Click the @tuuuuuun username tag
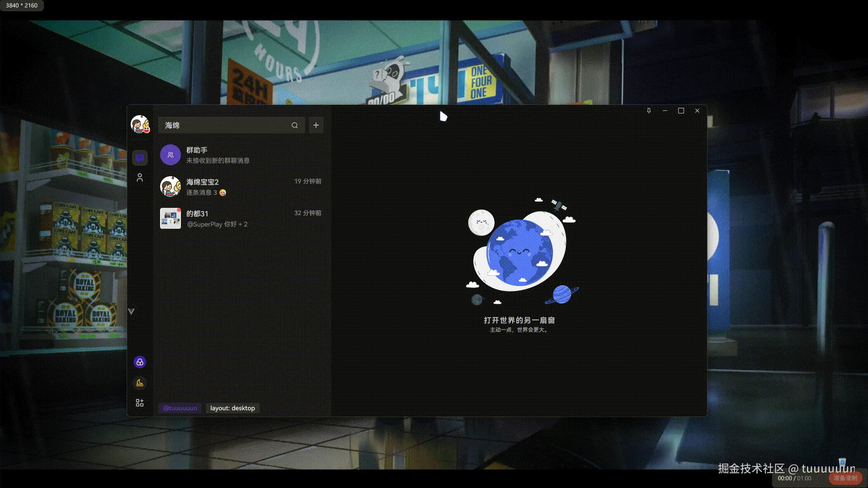The width and height of the screenshot is (868, 488). coord(179,408)
